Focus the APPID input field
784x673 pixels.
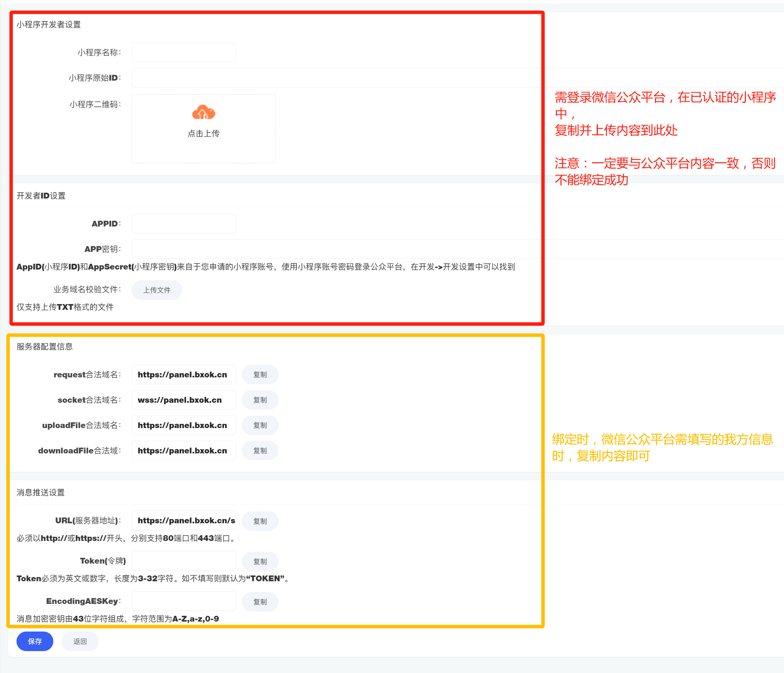click(183, 224)
